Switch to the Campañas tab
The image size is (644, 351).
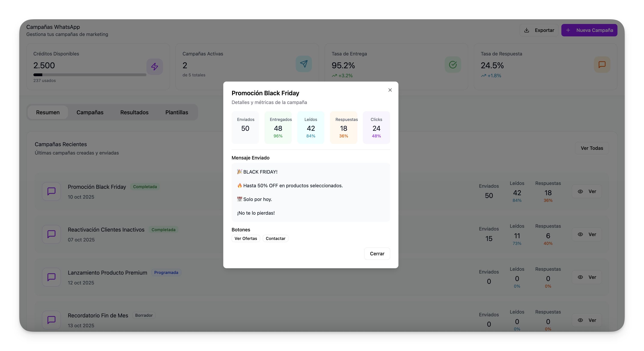tap(90, 112)
